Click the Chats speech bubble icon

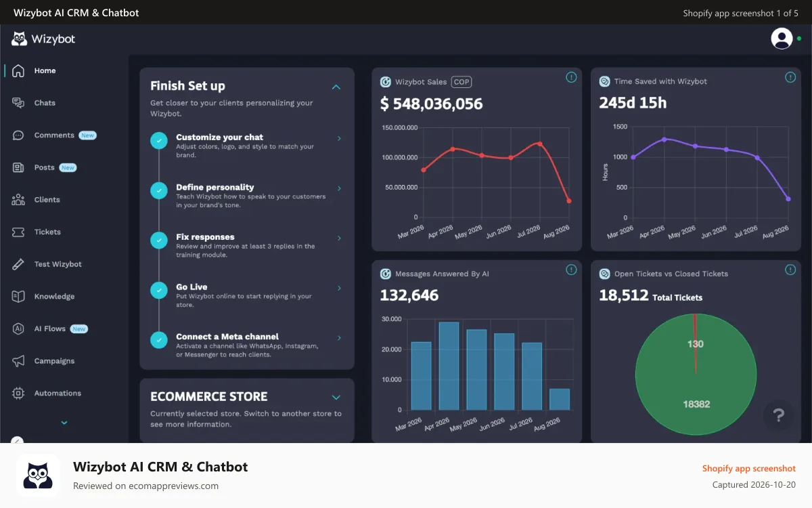coord(18,103)
